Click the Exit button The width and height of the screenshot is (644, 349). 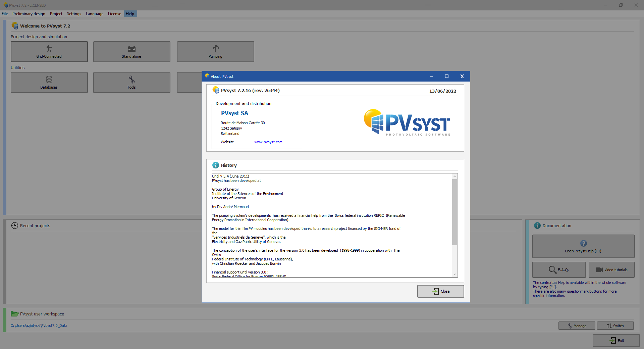tap(616, 341)
